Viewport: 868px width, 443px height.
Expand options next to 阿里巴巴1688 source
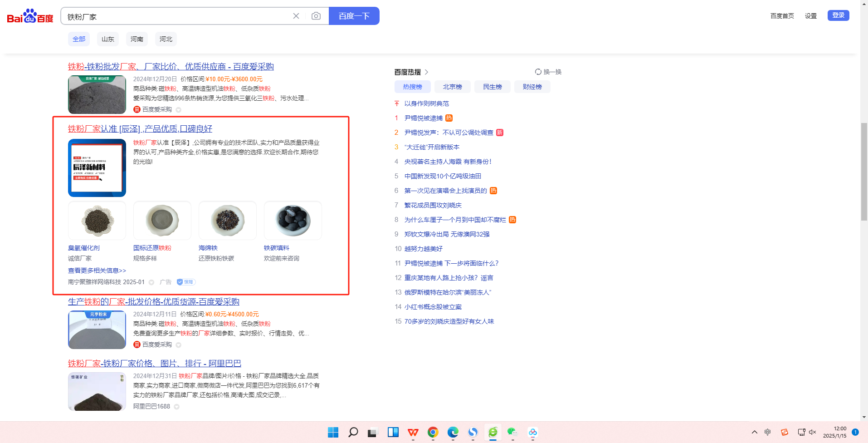(177, 407)
